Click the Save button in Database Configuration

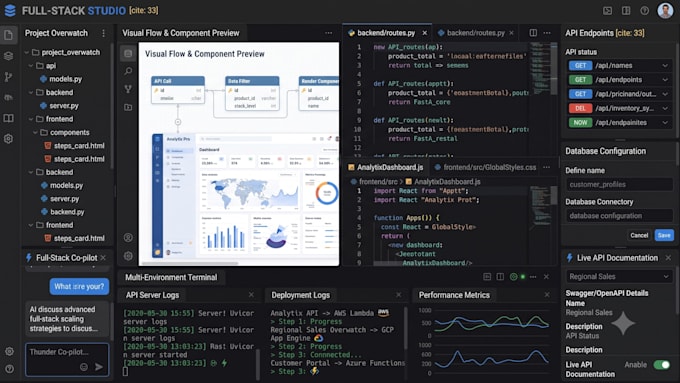pyautogui.click(x=664, y=235)
